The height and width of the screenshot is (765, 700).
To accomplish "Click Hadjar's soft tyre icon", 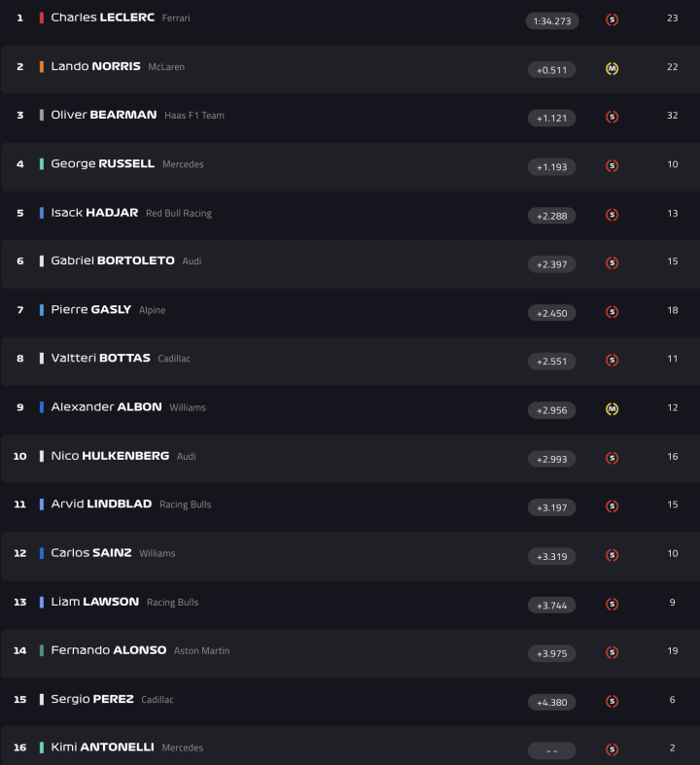I will [612, 214].
